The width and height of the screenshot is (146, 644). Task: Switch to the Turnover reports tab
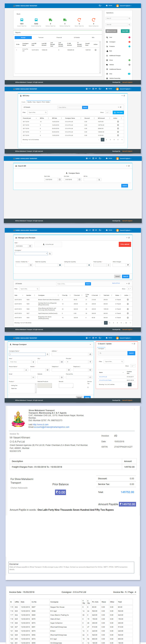(x=41, y=37)
